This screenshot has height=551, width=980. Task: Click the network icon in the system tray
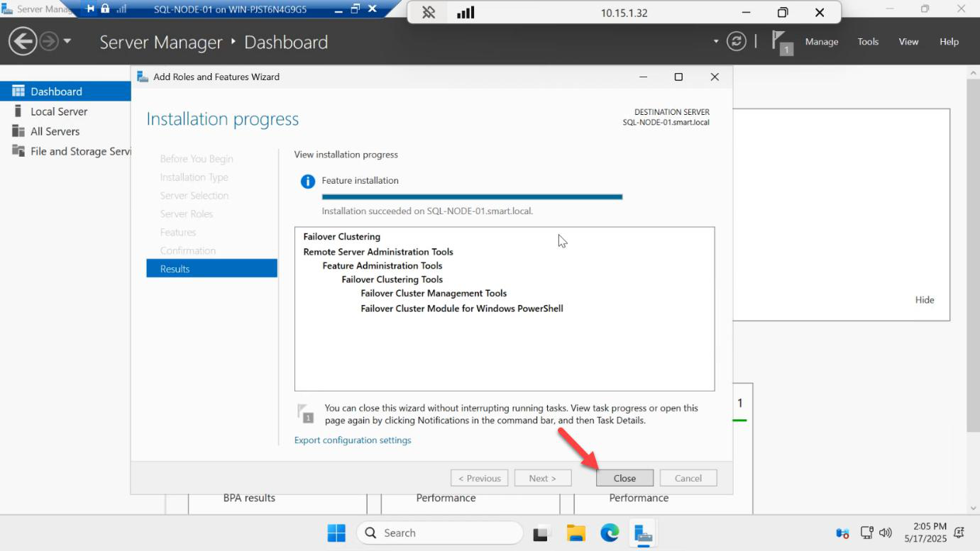coord(866,533)
